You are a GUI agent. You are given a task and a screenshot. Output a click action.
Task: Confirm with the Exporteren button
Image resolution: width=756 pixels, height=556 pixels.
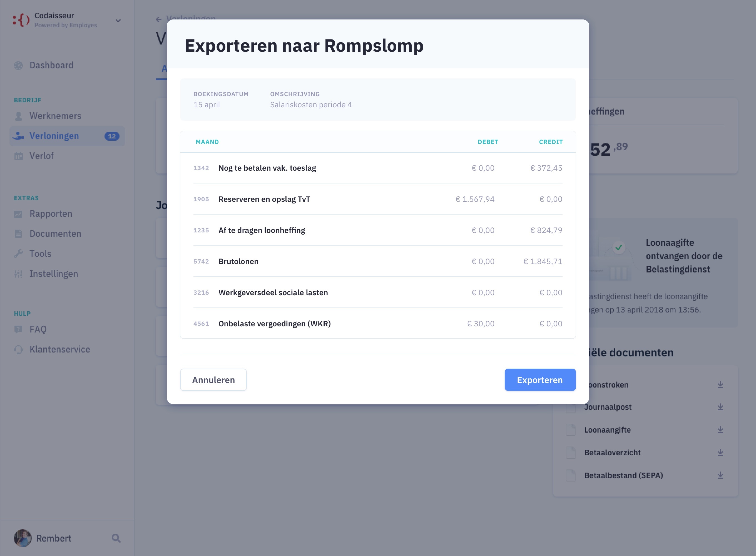coord(540,380)
